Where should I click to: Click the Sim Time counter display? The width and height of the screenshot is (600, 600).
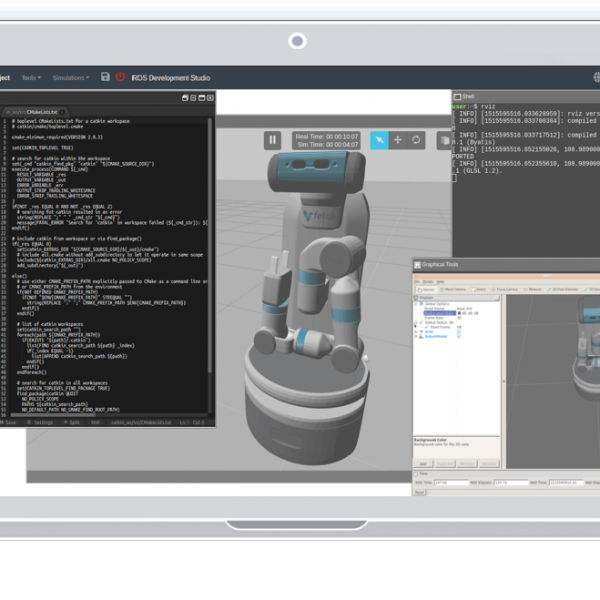pyautogui.click(x=328, y=145)
